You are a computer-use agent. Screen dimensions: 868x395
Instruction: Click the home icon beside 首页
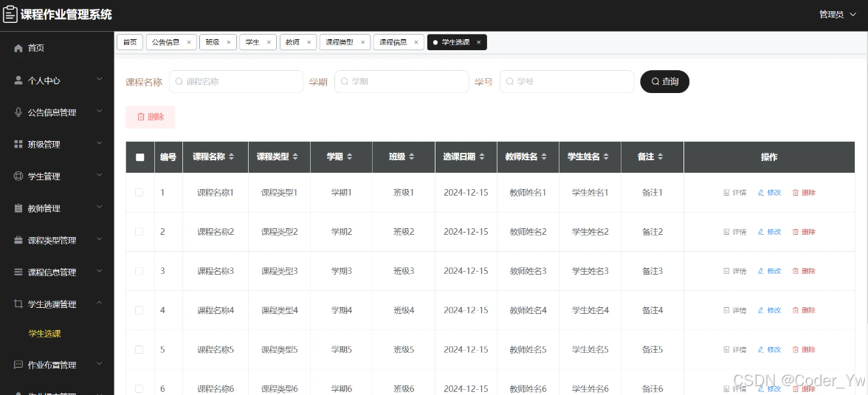click(x=18, y=48)
